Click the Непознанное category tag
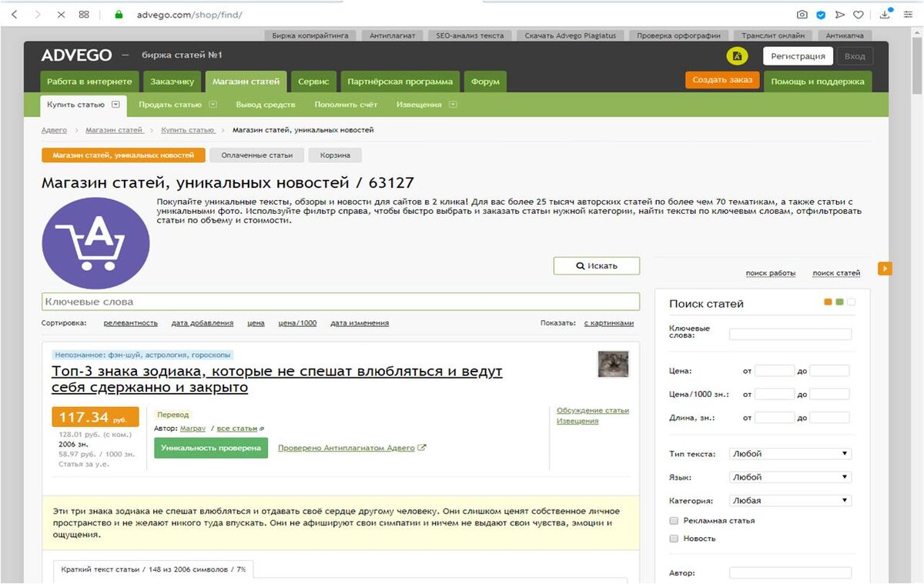 (142, 355)
